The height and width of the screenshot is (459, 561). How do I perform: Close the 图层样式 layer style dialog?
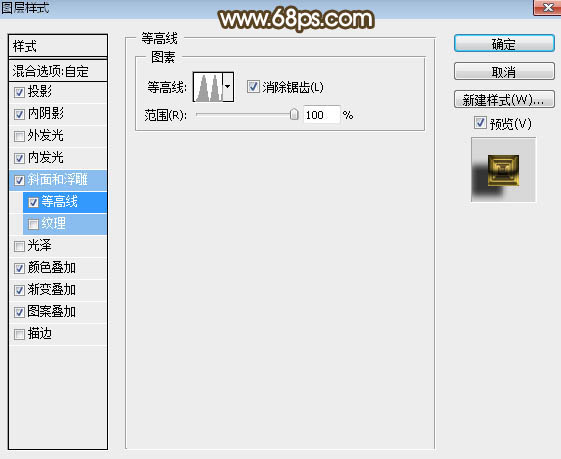(x=547, y=7)
